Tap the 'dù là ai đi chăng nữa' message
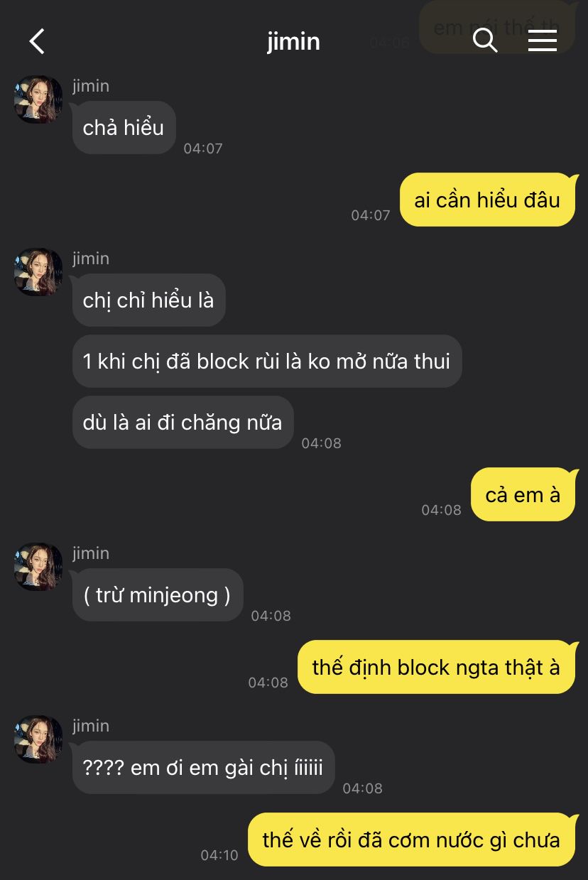The image size is (588, 880). tap(183, 423)
